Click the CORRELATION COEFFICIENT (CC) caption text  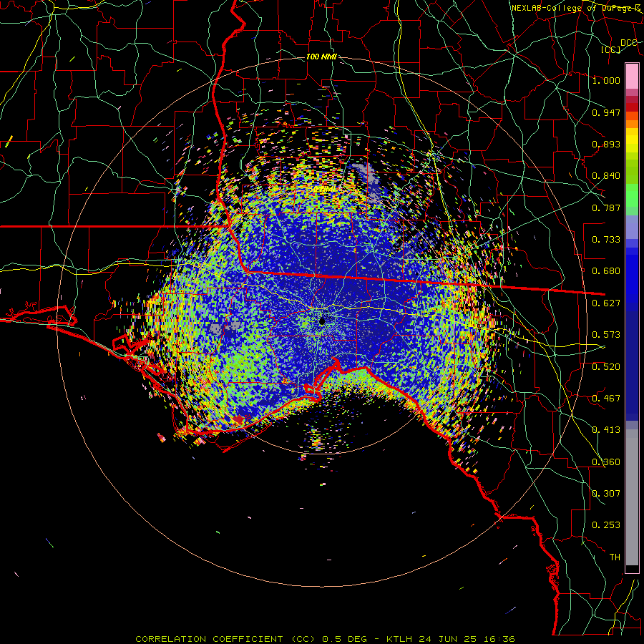[225, 639]
